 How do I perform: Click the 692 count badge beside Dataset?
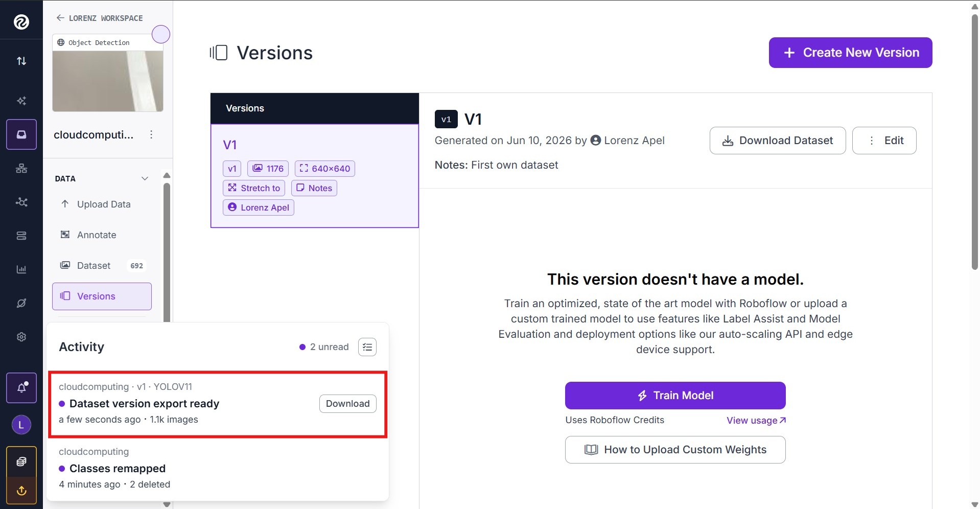click(136, 266)
